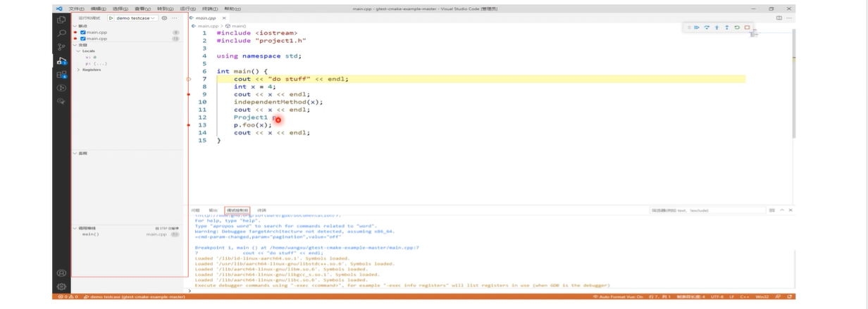Viewport: 868px width, 309px height.
Task: Open the Terminal menu
Action: (210, 8)
